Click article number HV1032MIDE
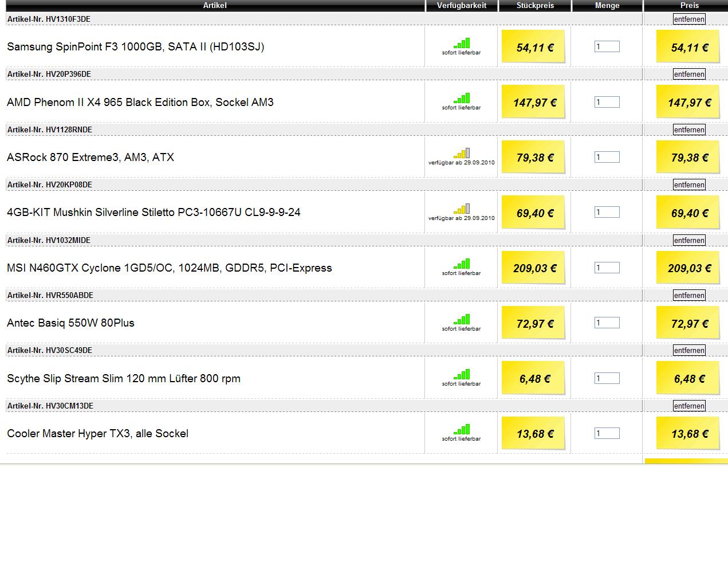Screen dimensions: 728x573 point(68,240)
